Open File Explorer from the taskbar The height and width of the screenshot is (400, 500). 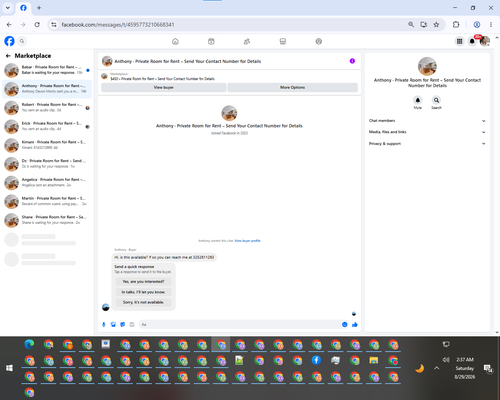[374, 360]
